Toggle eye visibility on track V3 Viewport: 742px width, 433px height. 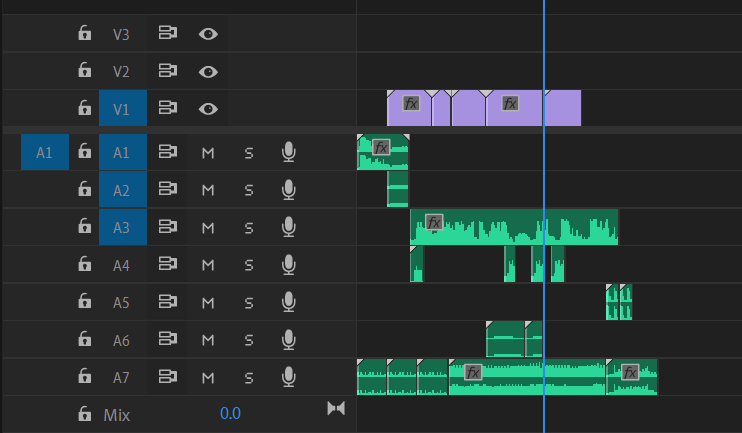coord(208,34)
